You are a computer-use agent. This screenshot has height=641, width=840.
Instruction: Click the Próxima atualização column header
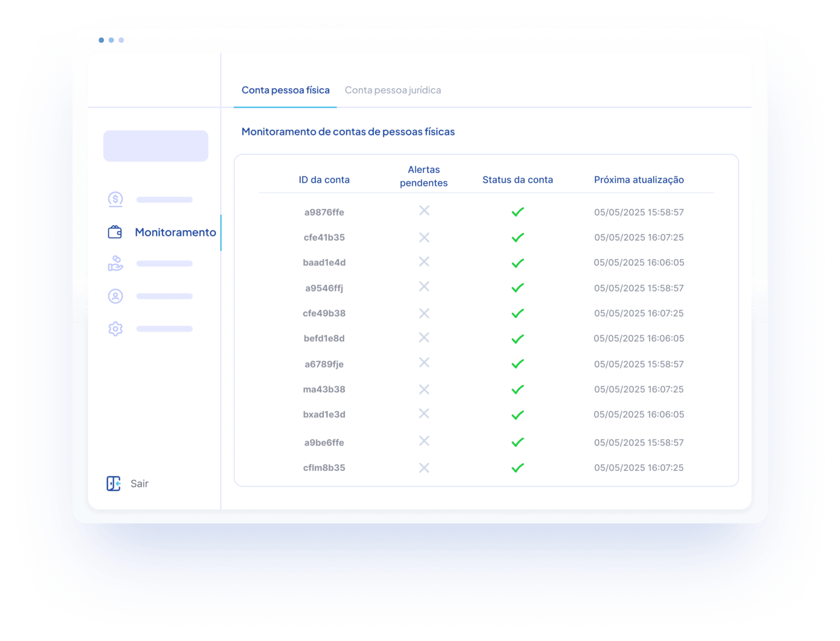[639, 179]
